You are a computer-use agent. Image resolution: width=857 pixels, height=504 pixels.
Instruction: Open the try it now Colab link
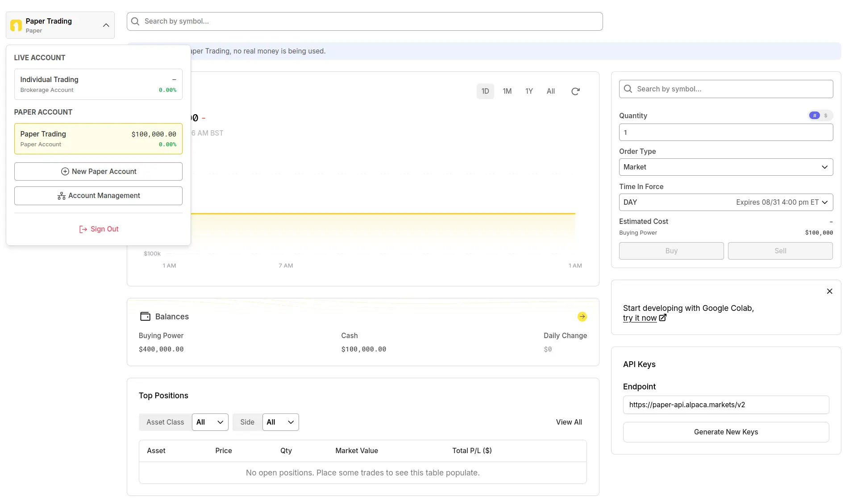click(x=640, y=318)
